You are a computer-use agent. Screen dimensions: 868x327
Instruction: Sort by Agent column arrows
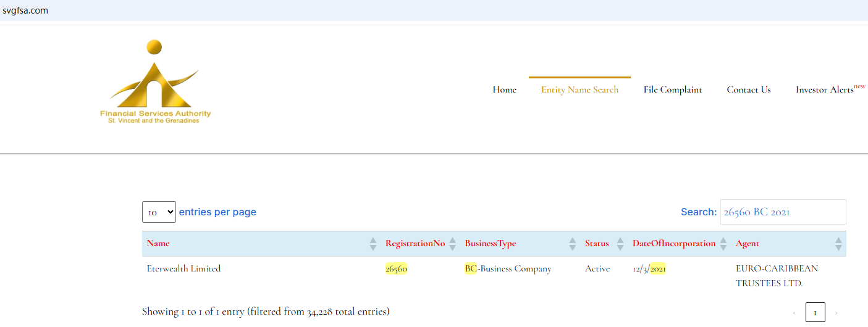(838, 244)
